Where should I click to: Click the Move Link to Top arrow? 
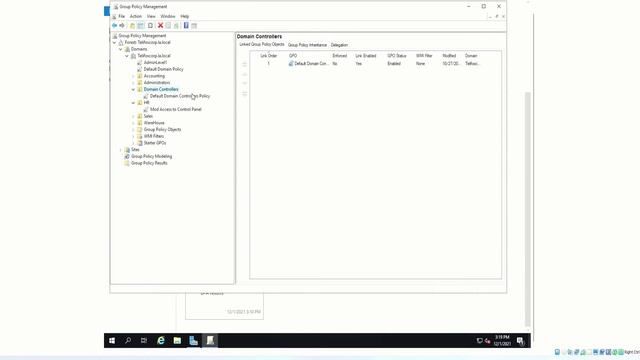pyautogui.click(x=244, y=64)
